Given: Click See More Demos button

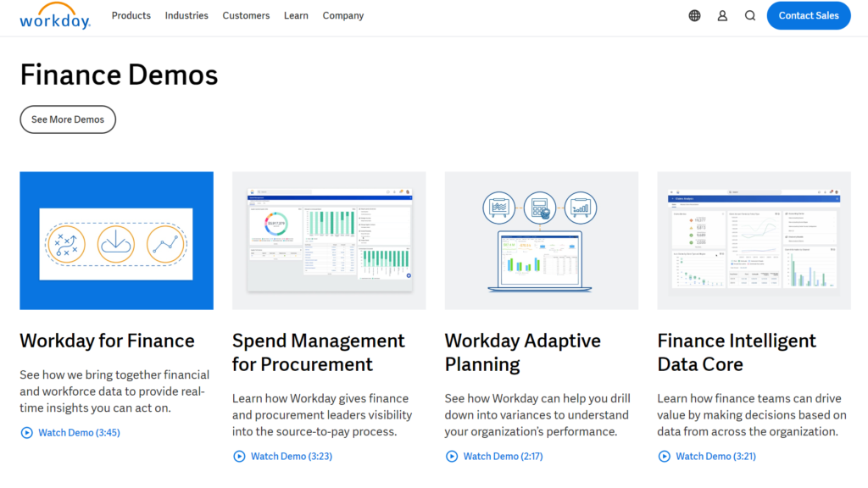Looking at the screenshot, I should coord(68,119).
